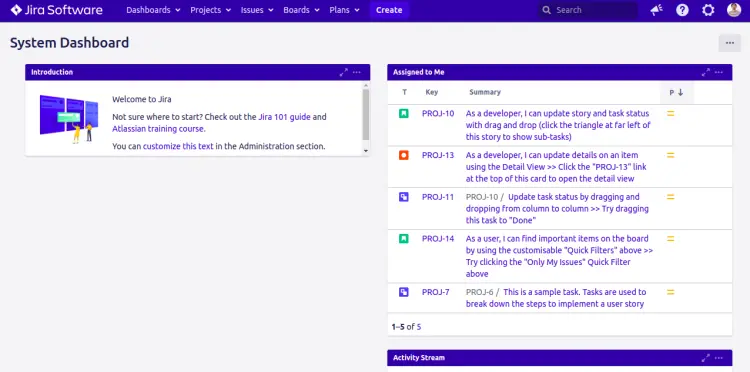Open the Plans dropdown menu
This screenshot has width=750, height=372.
point(344,10)
